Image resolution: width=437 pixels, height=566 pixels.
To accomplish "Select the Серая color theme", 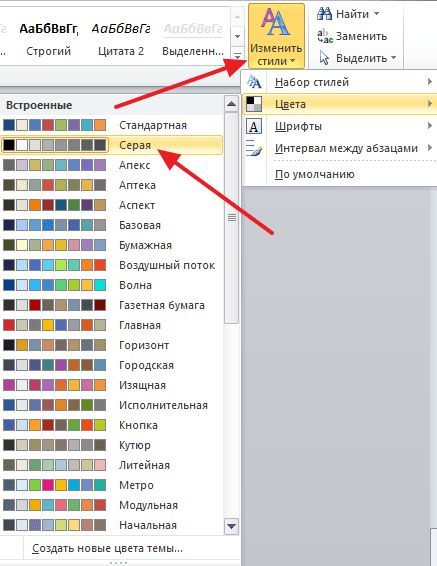I will point(112,145).
